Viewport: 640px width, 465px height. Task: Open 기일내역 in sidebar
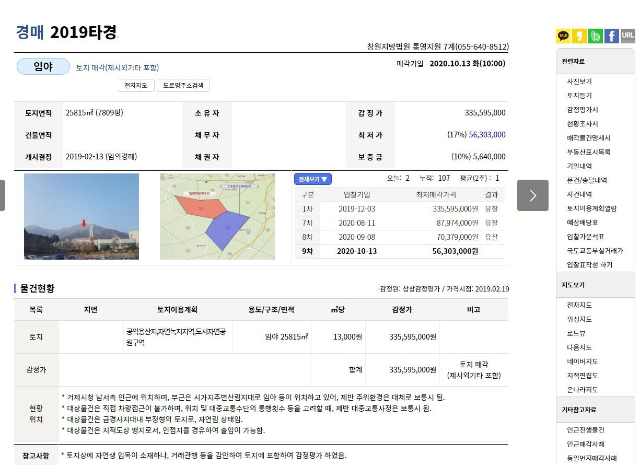point(579,166)
